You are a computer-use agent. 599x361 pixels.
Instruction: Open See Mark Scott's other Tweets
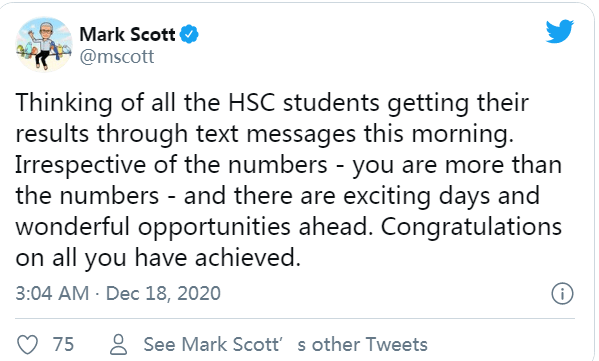point(285,344)
